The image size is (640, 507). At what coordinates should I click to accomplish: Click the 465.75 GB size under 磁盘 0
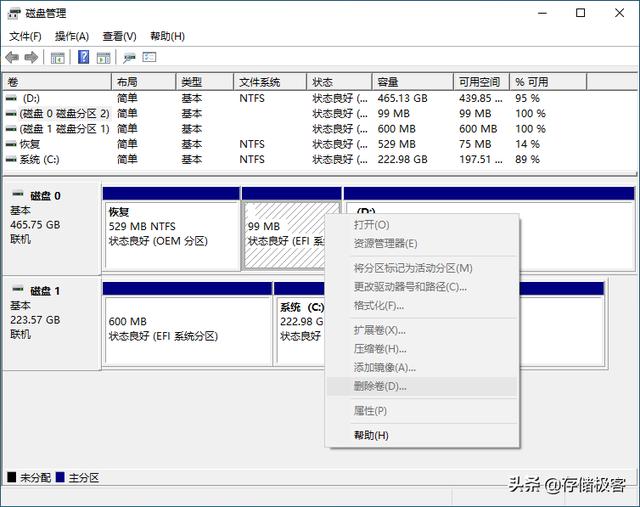(x=35, y=225)
